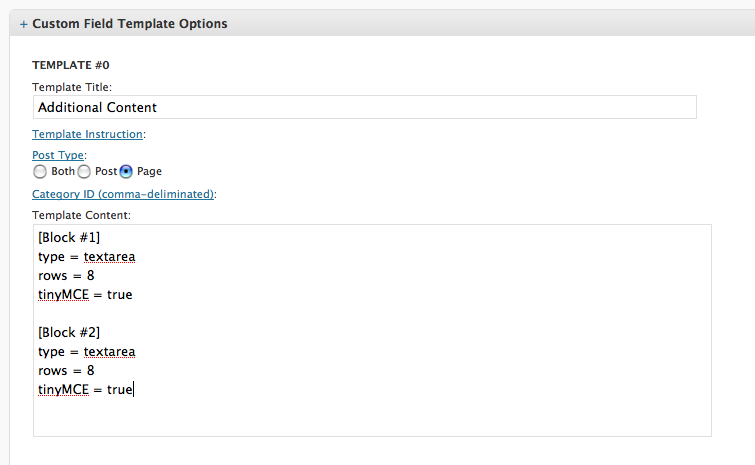Click tinyMCE = true line under Block #1
Image resolution: width=755 pixels, height=465 pixels.
pos(85,295)
